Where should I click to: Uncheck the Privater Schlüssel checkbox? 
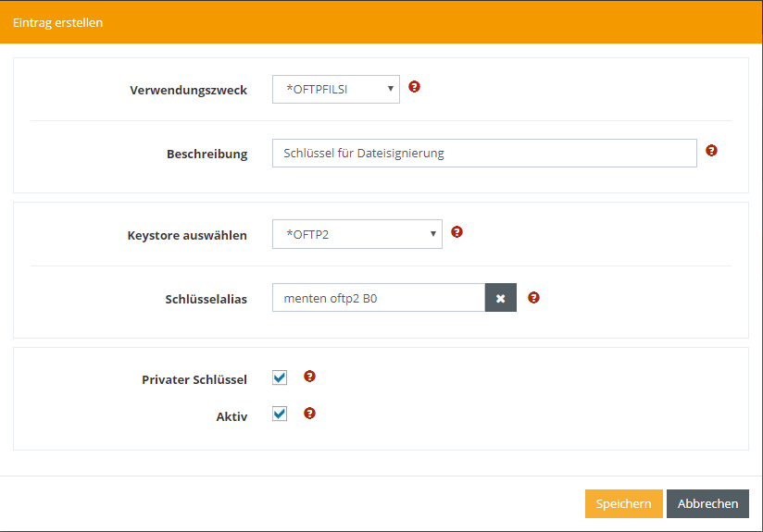[x=280, y=377]
